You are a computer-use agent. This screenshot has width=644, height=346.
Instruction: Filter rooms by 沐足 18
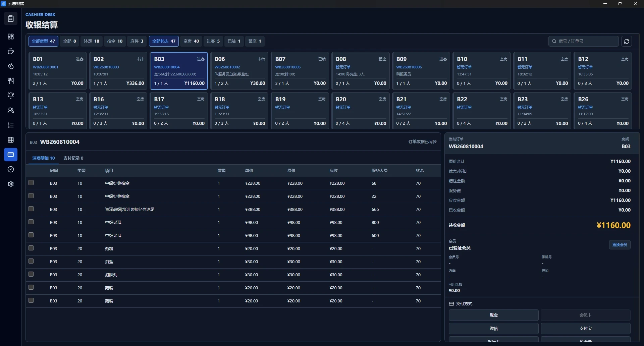click(92, 41)
